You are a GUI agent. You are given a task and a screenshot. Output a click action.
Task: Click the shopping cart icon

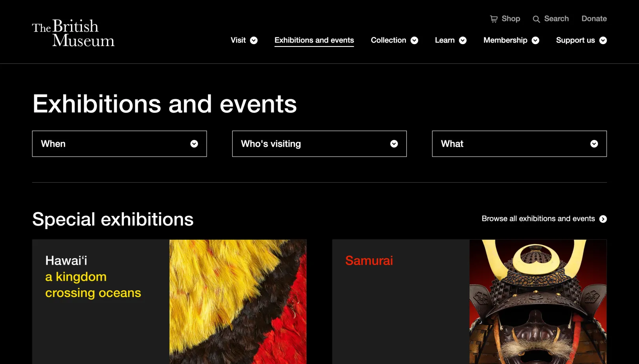[x=494, y=19]
